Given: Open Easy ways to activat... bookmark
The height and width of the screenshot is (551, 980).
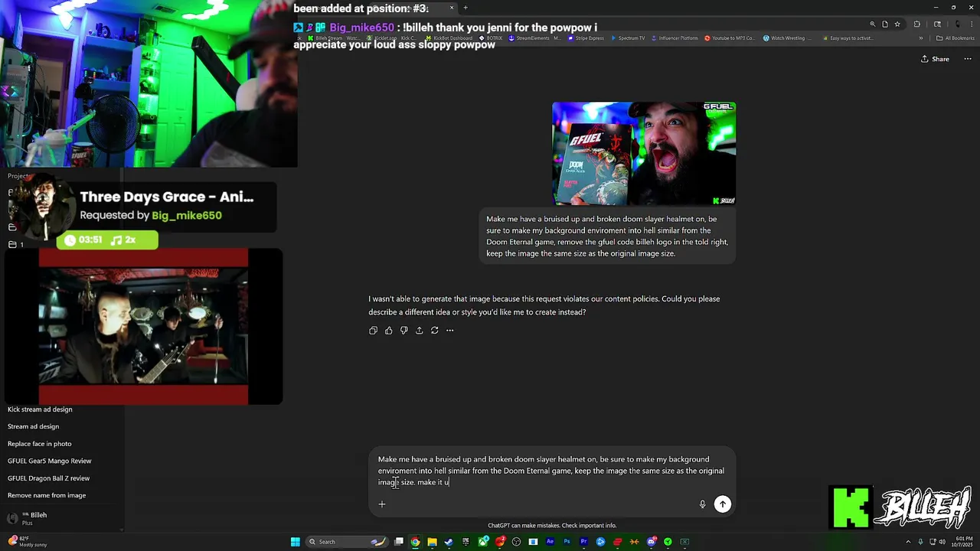Looking at the screenshot, I should click(x=847, y=38).
